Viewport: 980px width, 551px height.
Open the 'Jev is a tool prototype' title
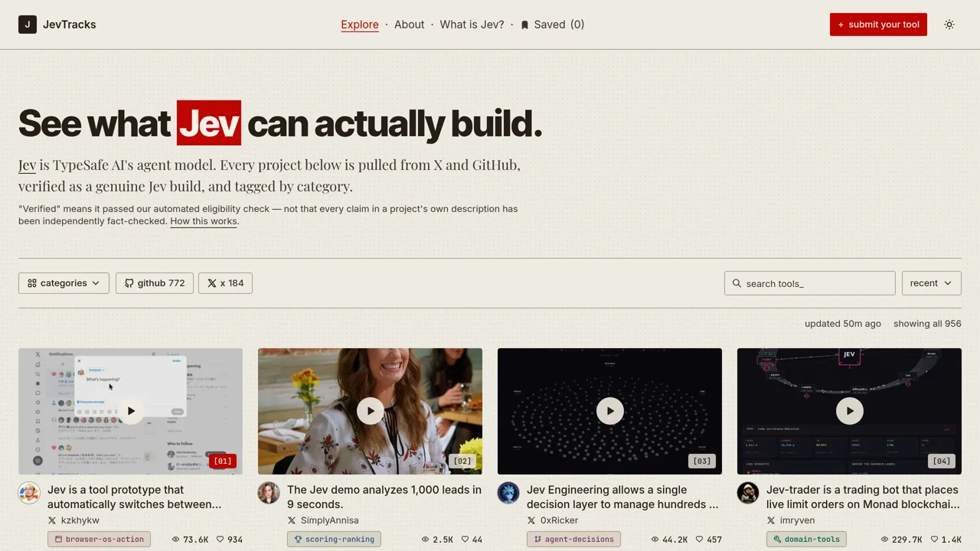pyautogui.click(x=134, y=497)
